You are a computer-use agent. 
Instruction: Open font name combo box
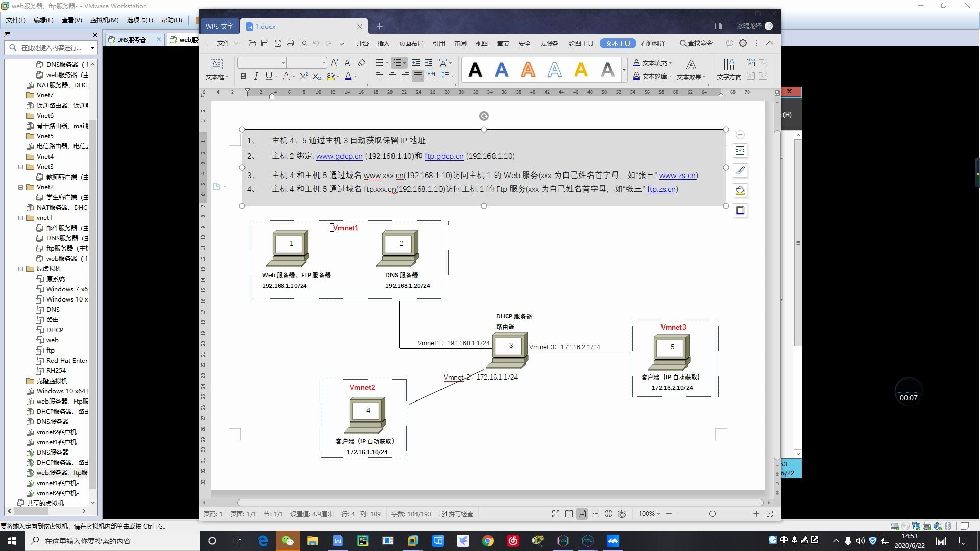tap(261, 63)
